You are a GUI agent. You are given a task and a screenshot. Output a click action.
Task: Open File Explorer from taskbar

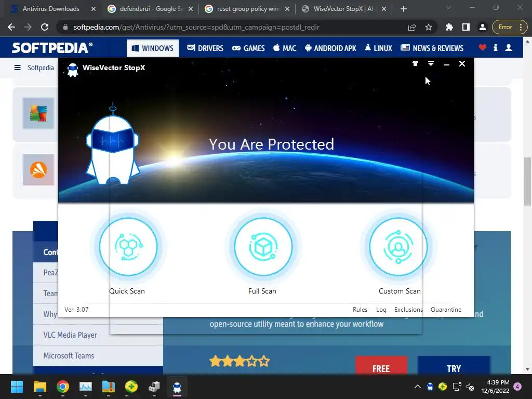click(x=39, y=387)
